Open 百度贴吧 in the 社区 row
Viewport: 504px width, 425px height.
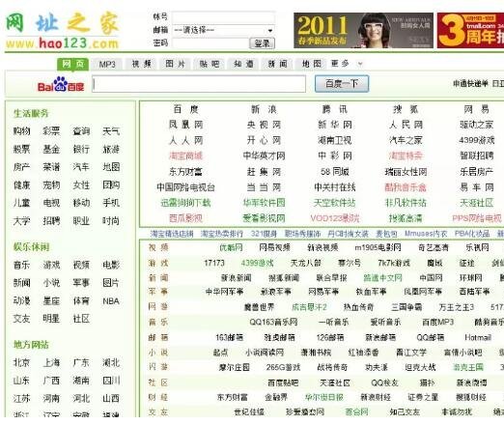283,383
